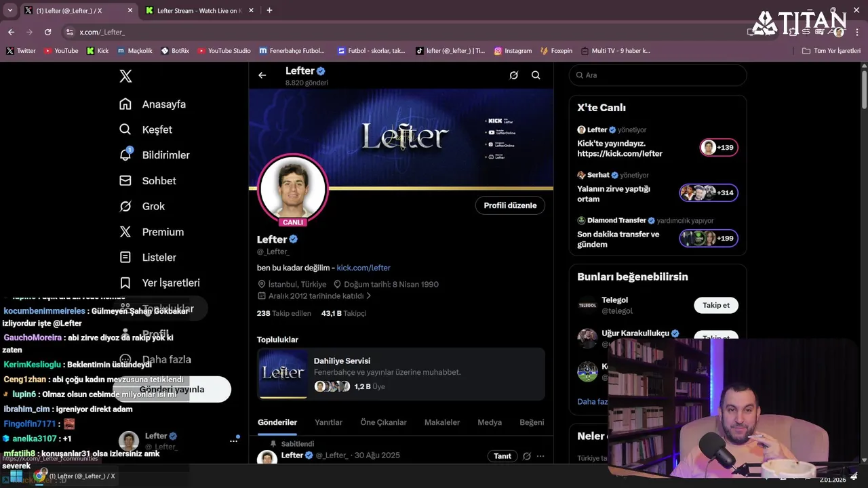The width and height of the screenshot is (868, 488).
Task: Open 238 Takip edilen list
Action: [283, 313]
